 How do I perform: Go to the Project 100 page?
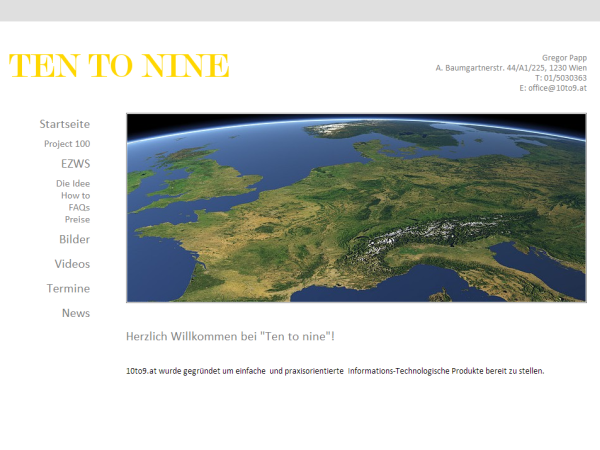pyautogui.click(x=67, y=144)
